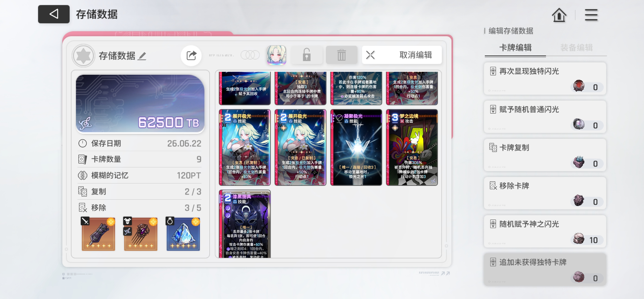Open the dark claw armor equipment slot
The image size is (644, 299).
141,234
